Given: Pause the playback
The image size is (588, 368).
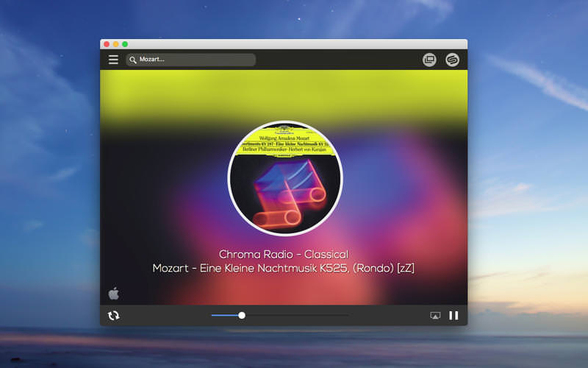Looking at the screenshot, I should 453,316.
